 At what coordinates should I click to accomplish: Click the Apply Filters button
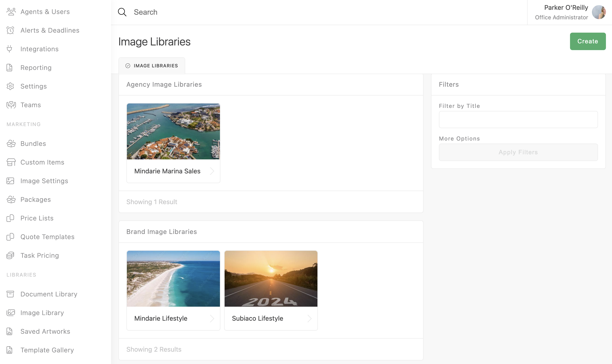click(518, 152)
